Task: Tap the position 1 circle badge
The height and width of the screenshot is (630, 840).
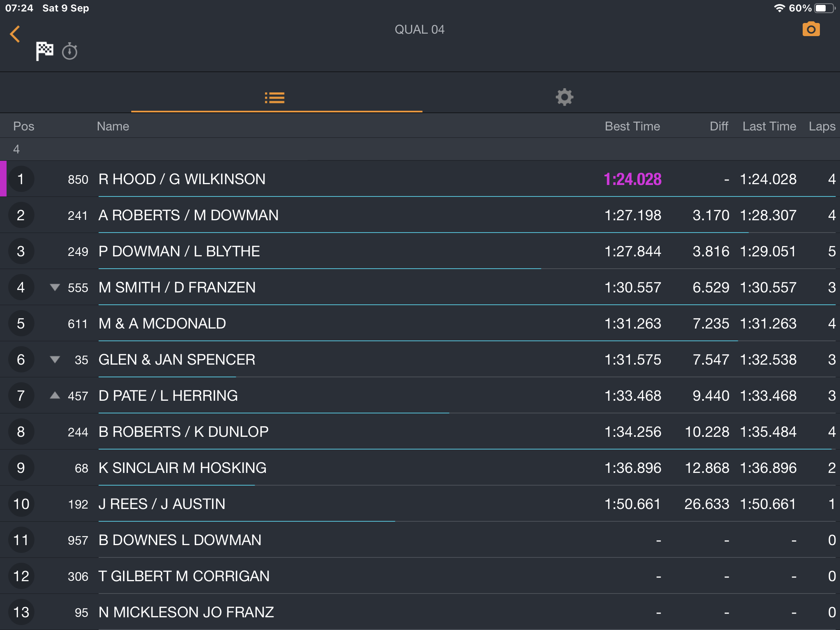Action: (x=21, y=179)
